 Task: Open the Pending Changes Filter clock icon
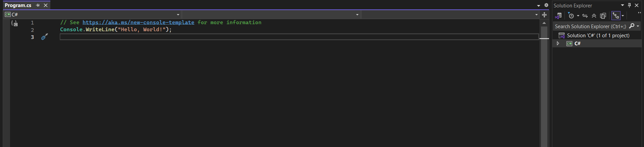(x=571, y=16)
